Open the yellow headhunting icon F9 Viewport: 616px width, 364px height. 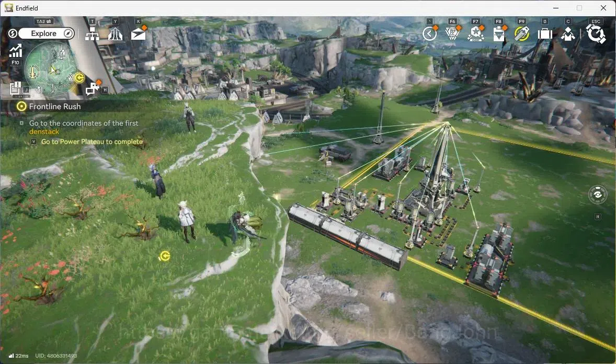522,34
